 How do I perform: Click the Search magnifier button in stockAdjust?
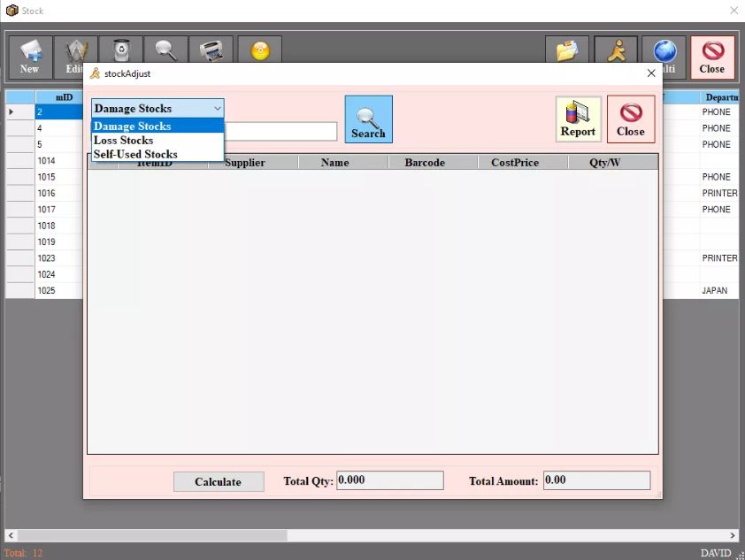[x=368, y=119]
